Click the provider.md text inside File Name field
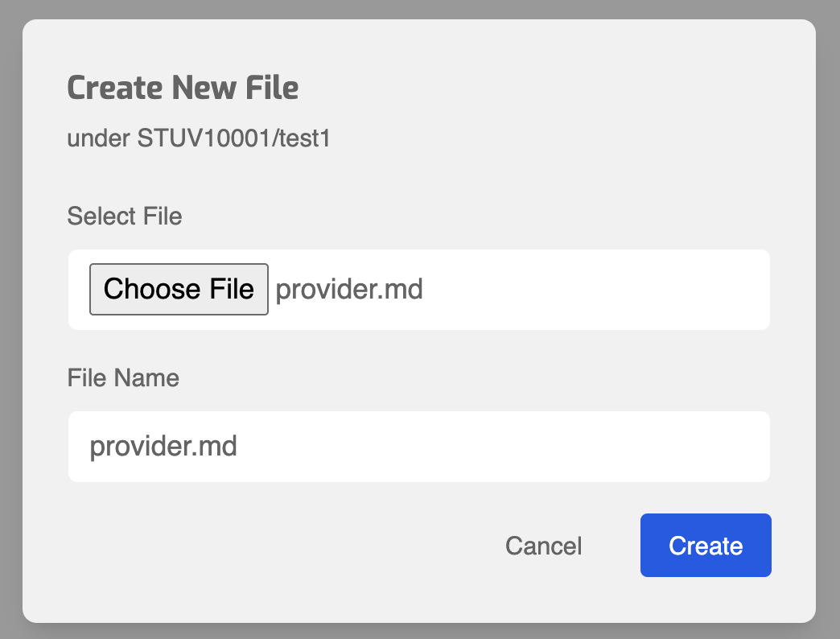Image resolution: width=840 pixels, height=639 pixels. click(x=163, y=446)
